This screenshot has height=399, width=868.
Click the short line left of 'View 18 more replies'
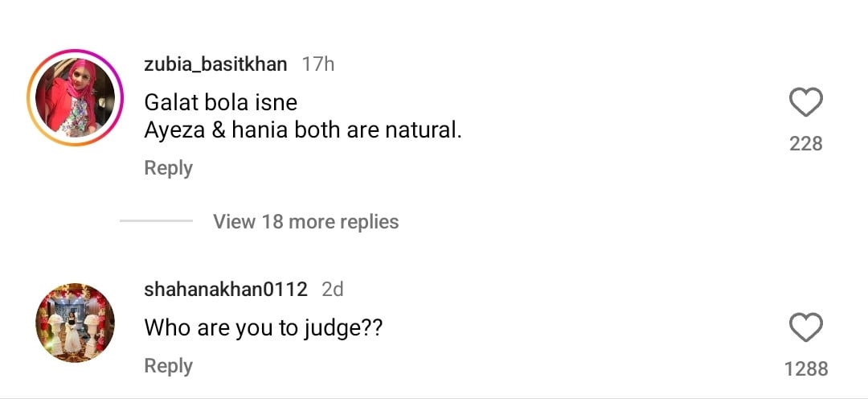(157, 221)
